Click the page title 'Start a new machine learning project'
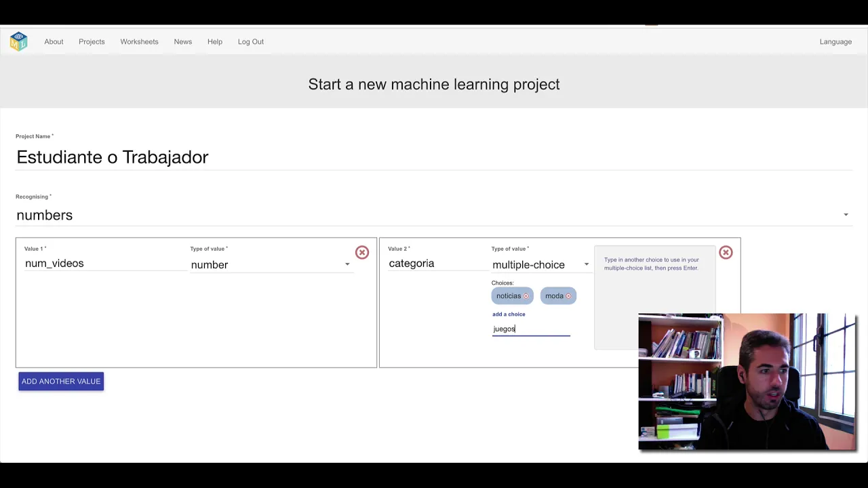This screenshot has height=488, width=868. [434, 85]
